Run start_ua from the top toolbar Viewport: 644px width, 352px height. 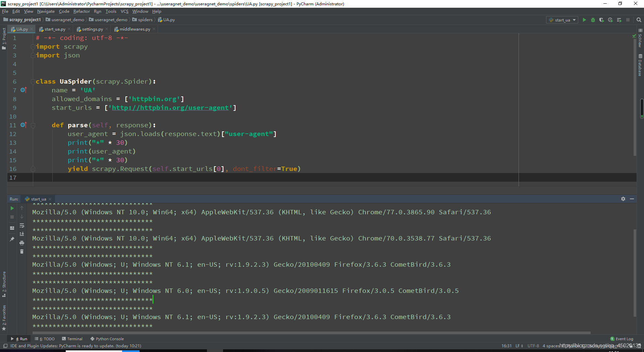[x=584, y=20]
